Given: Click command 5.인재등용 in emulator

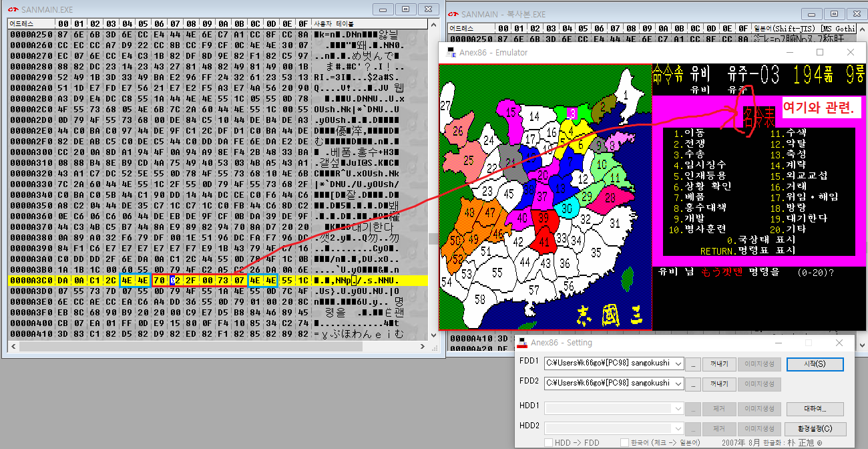Looking at the screenshot, I should (699, 175).
